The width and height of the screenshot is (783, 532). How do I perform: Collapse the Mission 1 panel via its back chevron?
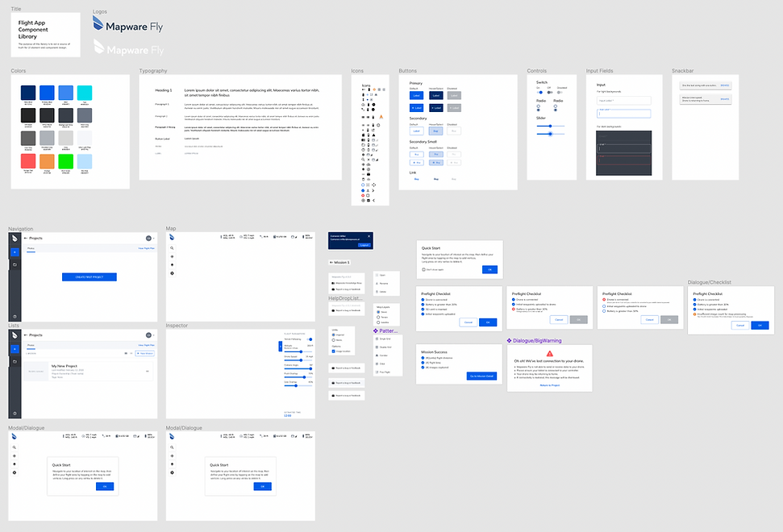[331, 262]
